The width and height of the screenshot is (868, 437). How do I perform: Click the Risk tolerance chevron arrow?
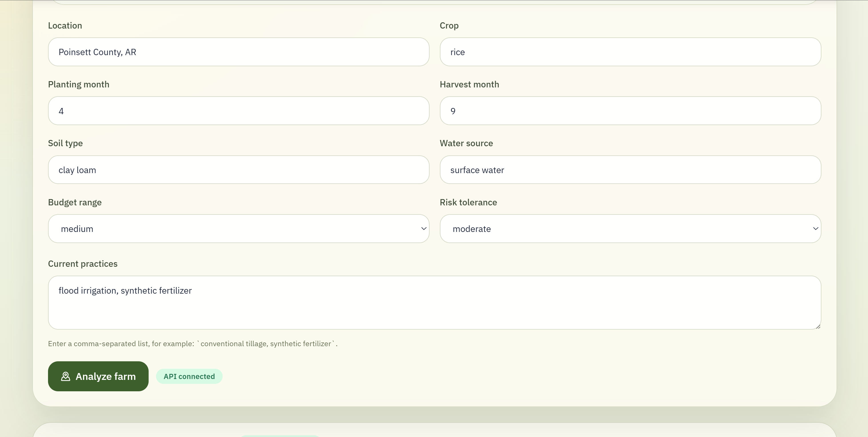point(815,228)
